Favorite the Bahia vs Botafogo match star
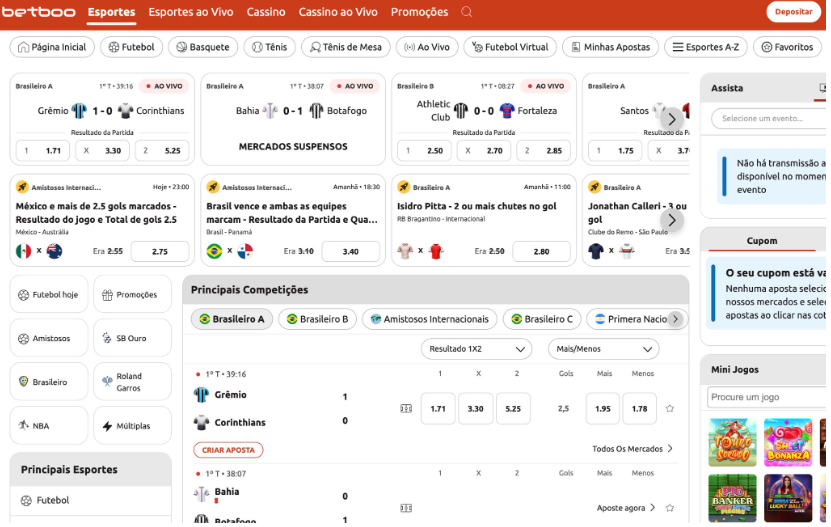This screenshot has width=831, height=527. tap(670, 508)
